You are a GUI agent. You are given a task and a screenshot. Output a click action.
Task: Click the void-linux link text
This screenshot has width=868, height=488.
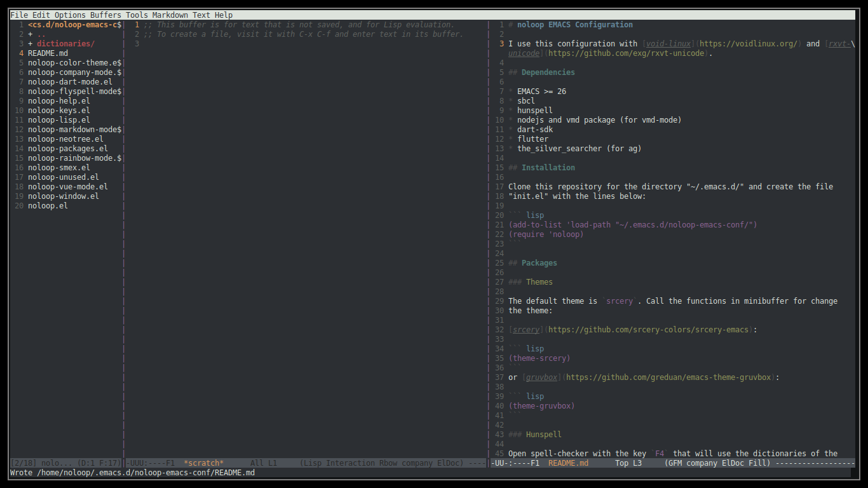(669, 44)
